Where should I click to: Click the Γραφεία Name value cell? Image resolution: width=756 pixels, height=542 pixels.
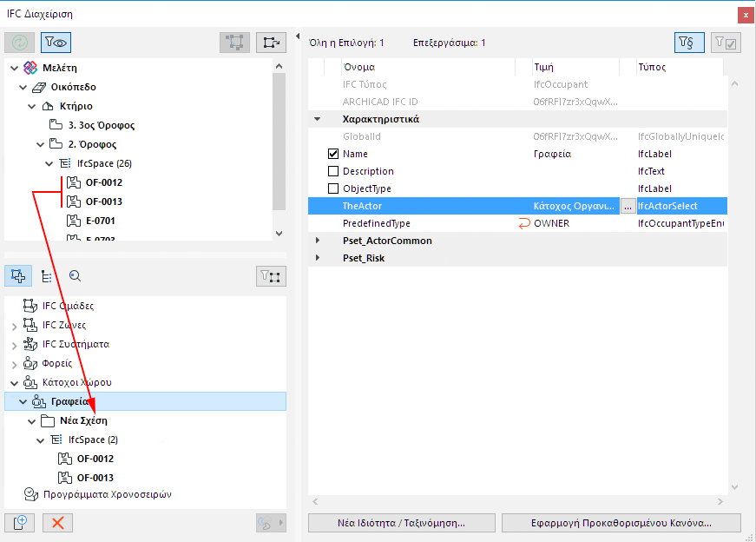[x=552, y=154]
